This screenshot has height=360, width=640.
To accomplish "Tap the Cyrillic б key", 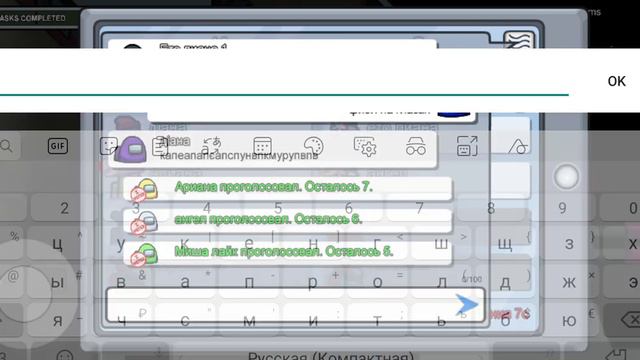I will (x=505, y=321).
